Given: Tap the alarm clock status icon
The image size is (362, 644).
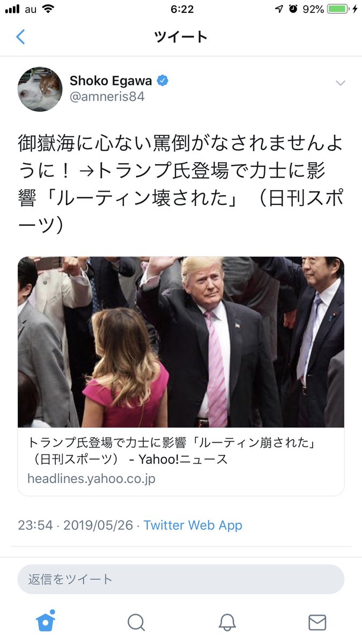Looking at the screenshot, I should tap(293, 9).
